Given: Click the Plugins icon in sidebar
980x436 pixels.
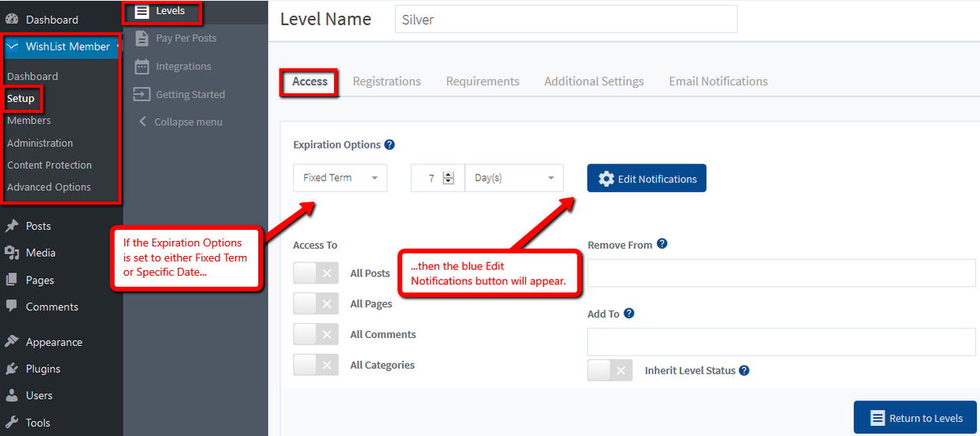Looking at the screenshot, I should [12, 369].
